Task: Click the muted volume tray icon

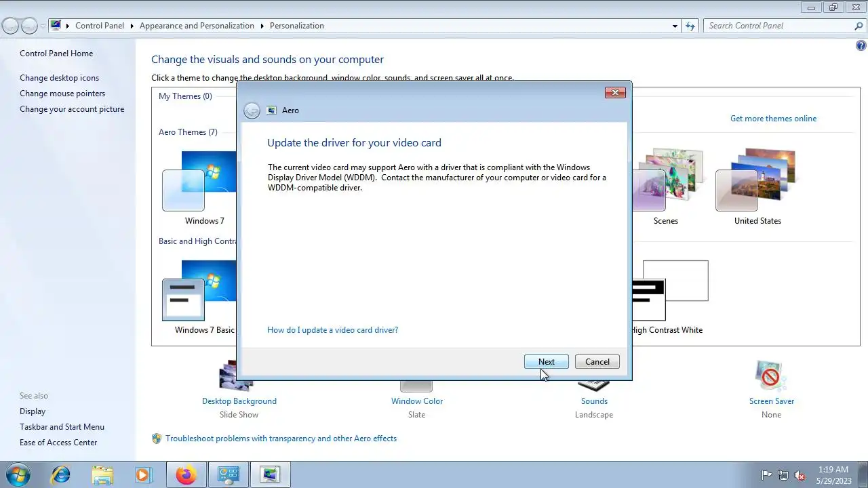Action: point(800,475)
